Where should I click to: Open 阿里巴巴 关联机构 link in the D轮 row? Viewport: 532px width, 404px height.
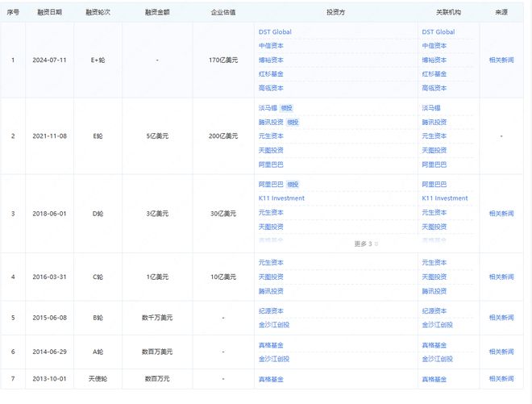click(434, 185)
